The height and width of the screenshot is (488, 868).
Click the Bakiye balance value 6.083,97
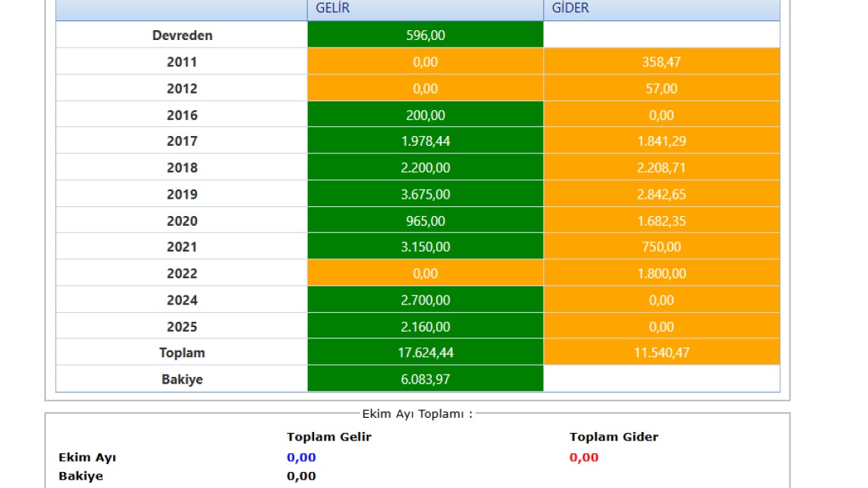(x=425, y=379)
